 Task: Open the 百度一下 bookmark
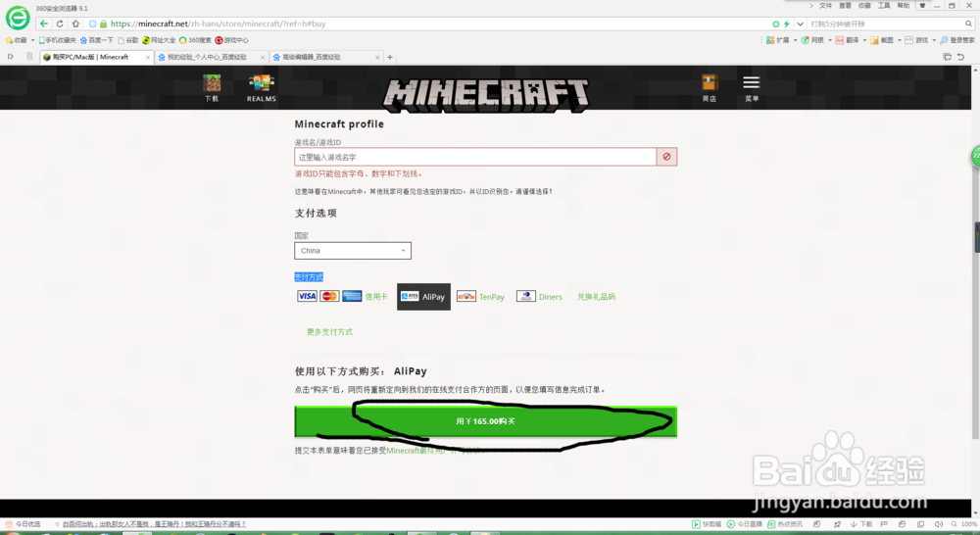(x=97, y=40)
